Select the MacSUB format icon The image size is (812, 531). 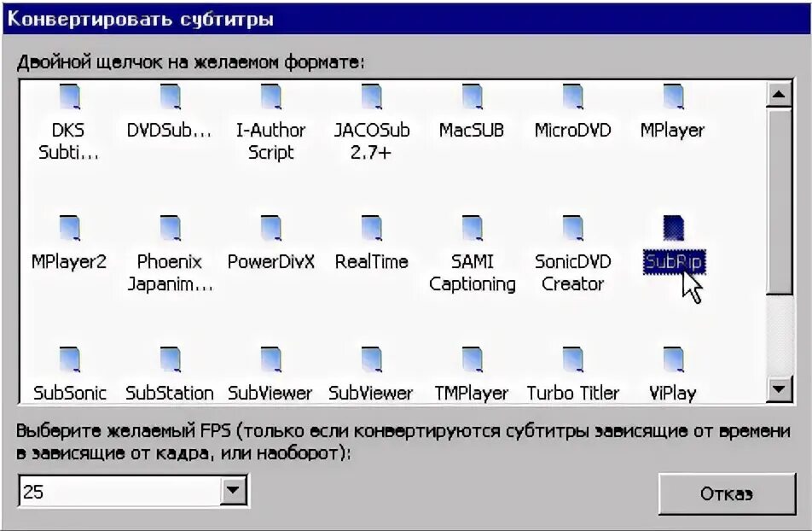[x=472, y=97]
